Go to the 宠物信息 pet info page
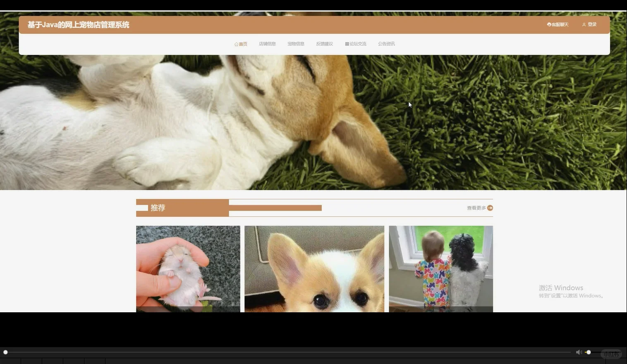Screen dimensions: 627x364 click(296, 44)
